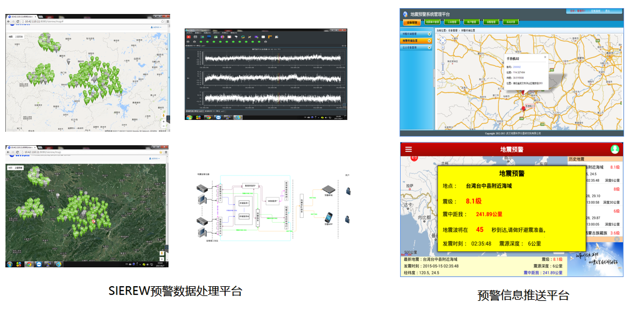The image size is (644, 312).
Task: Click the blue device number link 200002
Action: point(517,67)
